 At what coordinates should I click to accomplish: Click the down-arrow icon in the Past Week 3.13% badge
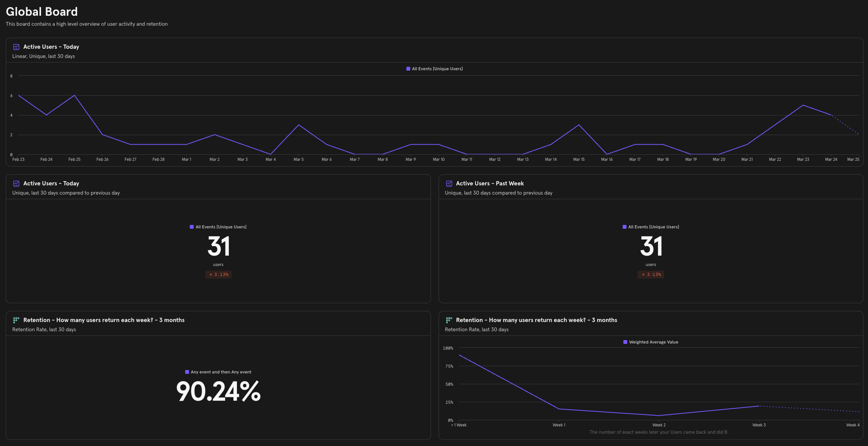(643, 274)
